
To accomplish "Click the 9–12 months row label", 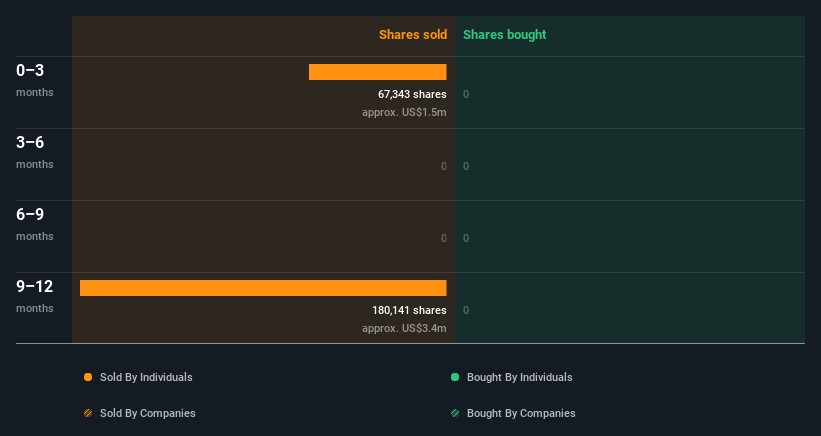I will pyautogui.click(x=35, y=296).
